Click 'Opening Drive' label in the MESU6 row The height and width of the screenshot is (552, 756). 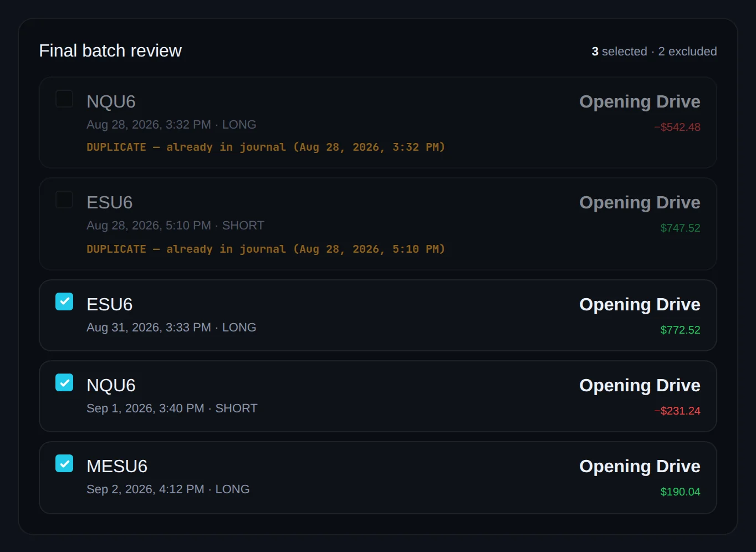(x=640, y=466)
